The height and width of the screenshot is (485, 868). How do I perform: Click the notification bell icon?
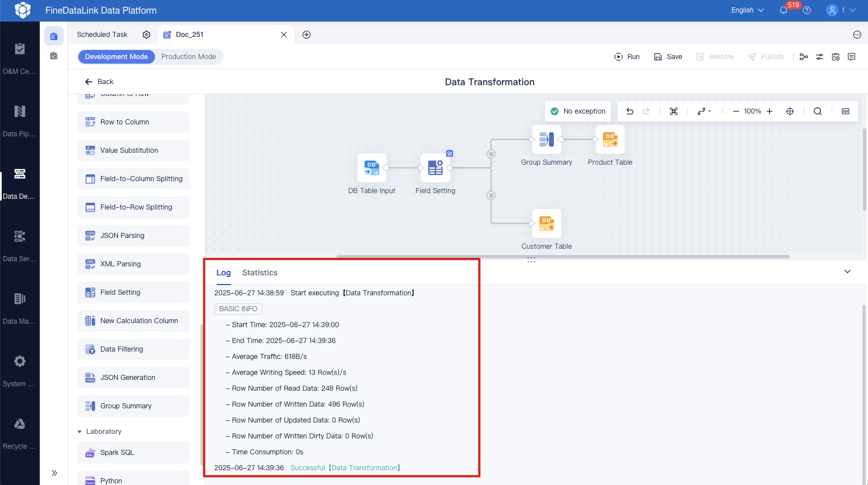(x=783, y=10)
